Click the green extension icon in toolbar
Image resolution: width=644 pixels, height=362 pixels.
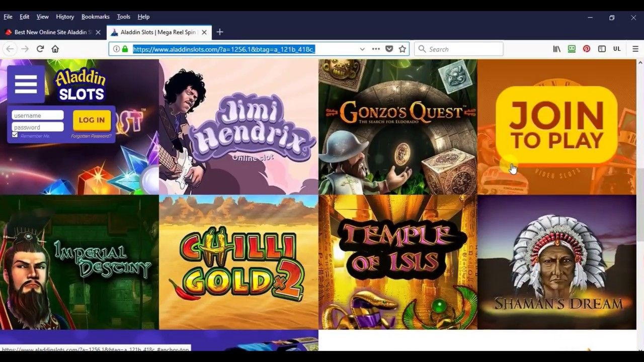tap(572, 49)
